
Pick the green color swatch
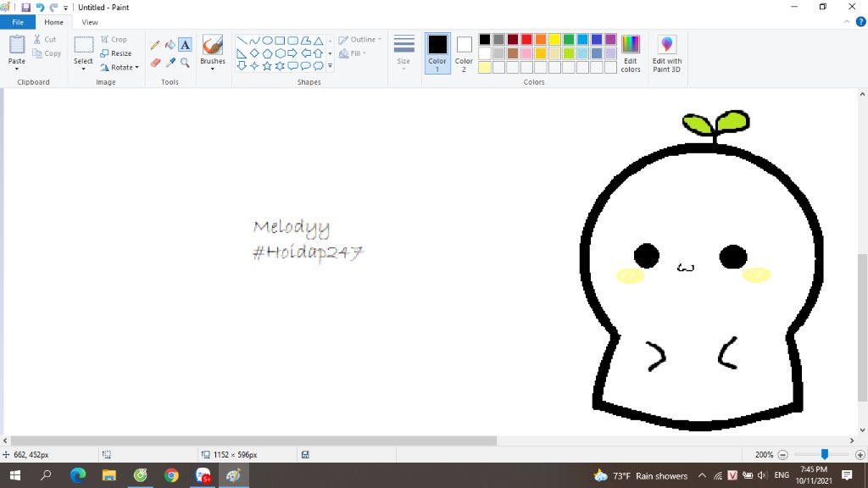click(x=569, y=39)
